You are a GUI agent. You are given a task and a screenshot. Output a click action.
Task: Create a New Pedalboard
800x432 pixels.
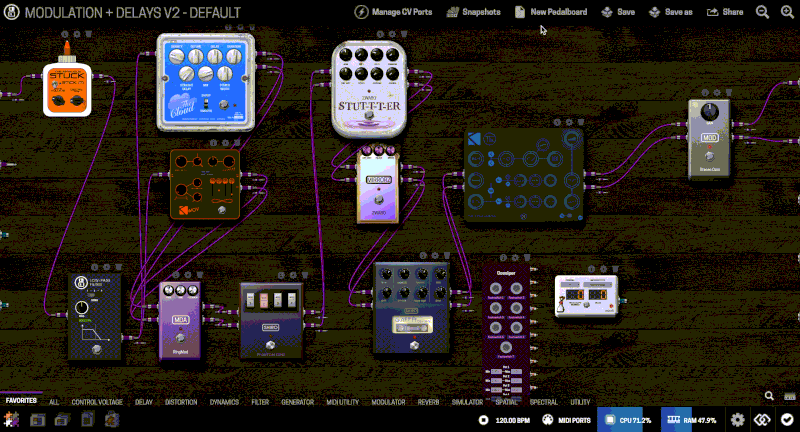pos(551,12)
